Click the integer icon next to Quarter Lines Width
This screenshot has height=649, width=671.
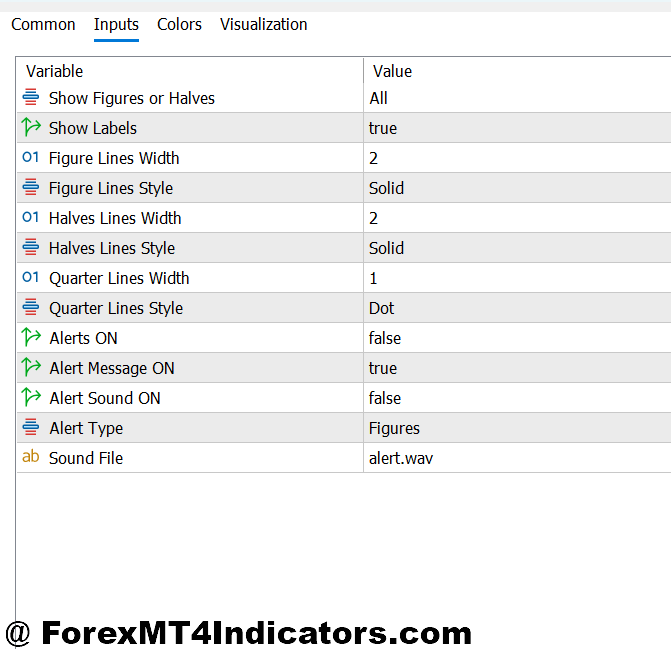30,278
